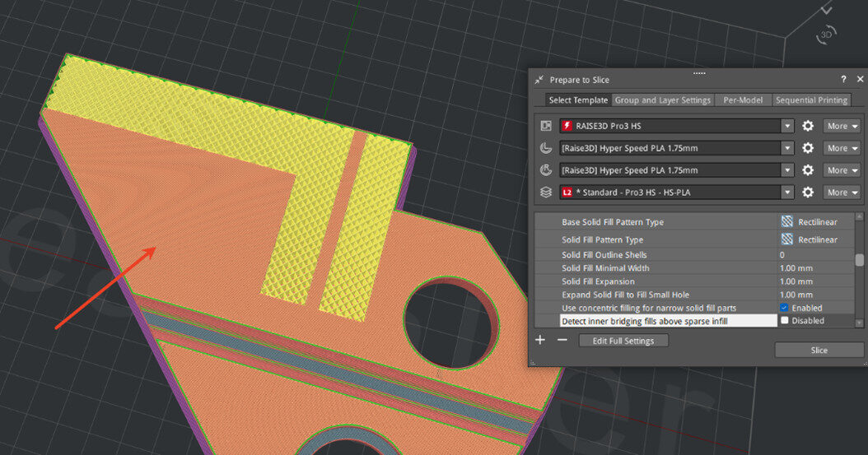Click the settings list scrollbar thumb

860,260
